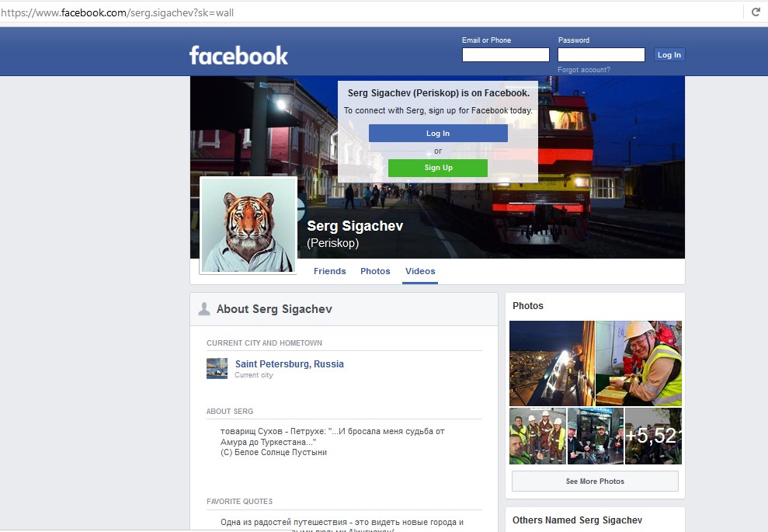The height and width of the screenshot is (532, 768).
Task: Click the Password input field
Action: [602, 55]
